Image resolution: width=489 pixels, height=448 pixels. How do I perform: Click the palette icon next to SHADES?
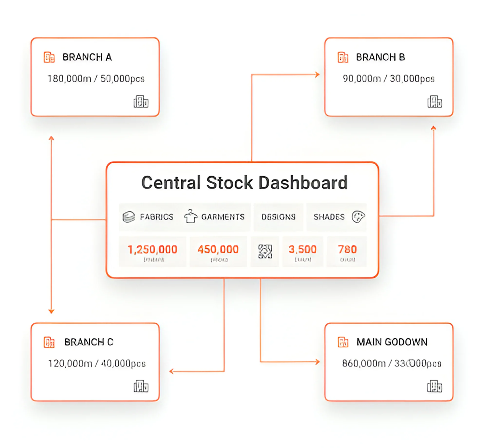click(x=358, y=216)
